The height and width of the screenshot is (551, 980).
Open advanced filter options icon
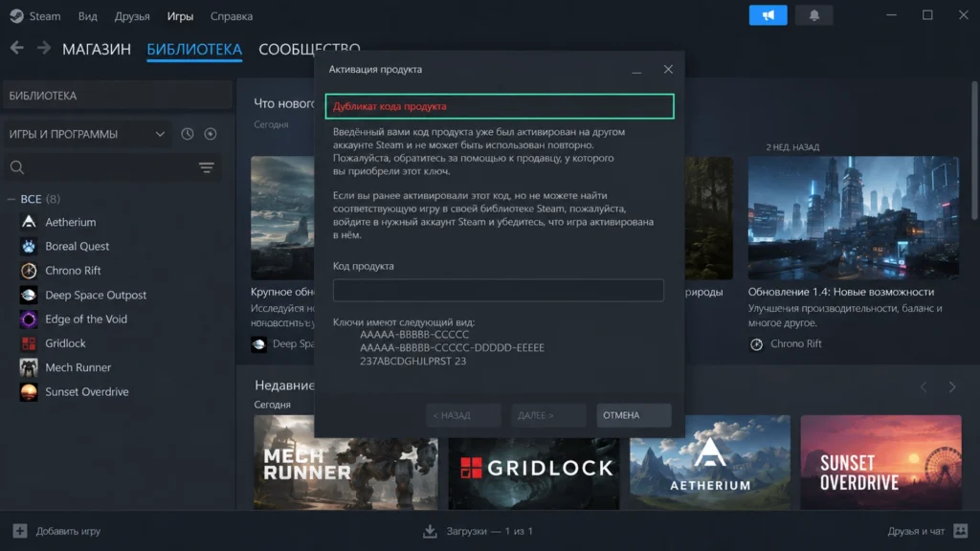click(207, 166)
